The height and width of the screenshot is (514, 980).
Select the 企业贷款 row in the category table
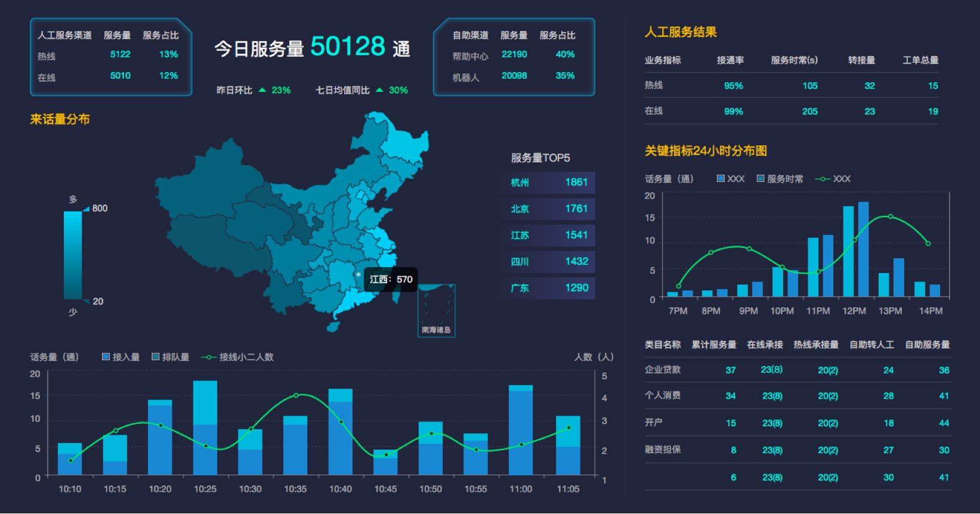(x=663, y=370)
